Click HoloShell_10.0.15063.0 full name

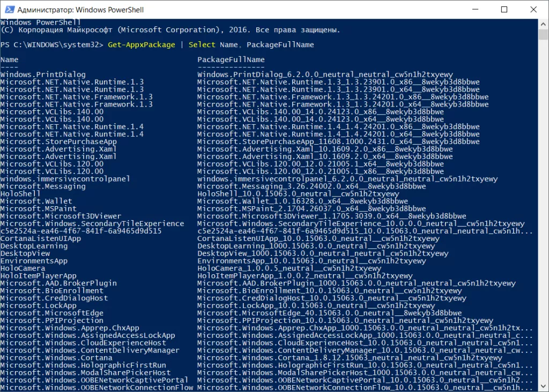pos(298,194)
